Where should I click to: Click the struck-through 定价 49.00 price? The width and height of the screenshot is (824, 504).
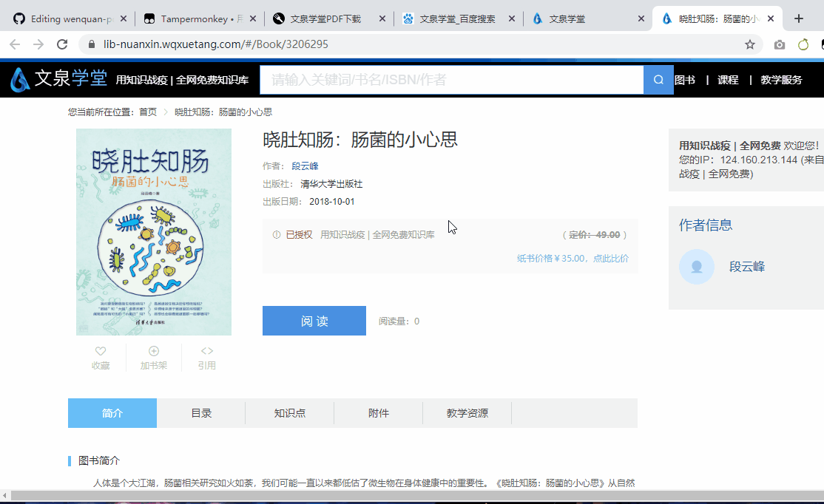[595, 235]
